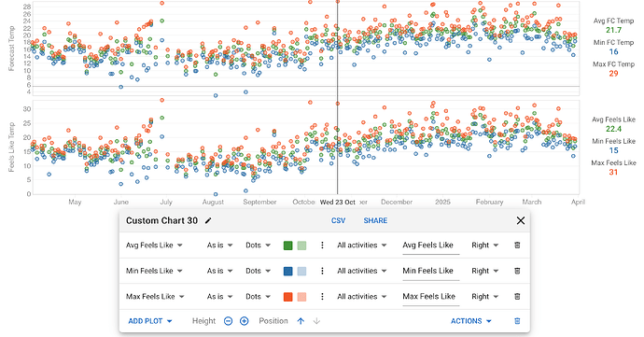Click the Custom Chart 30 title text
The width and height of the screenshot is (644, 337).
(x=161, y=220)
